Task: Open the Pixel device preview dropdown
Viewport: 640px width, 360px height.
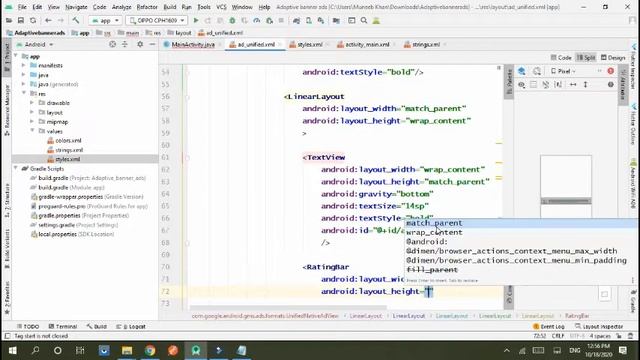Action: click(563, 71)
